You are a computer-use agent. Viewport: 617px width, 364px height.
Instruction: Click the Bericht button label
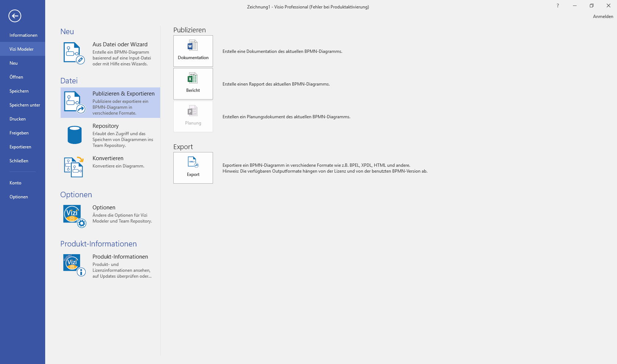(x=193, y=90)
